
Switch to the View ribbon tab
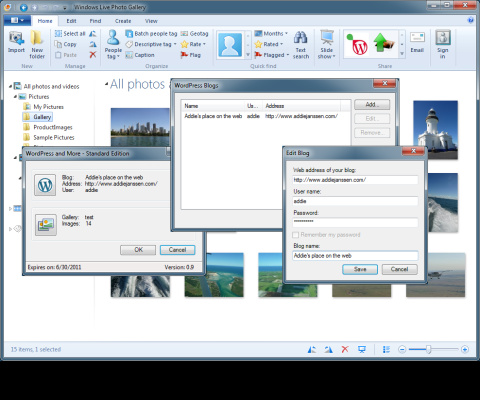(151, 21)
